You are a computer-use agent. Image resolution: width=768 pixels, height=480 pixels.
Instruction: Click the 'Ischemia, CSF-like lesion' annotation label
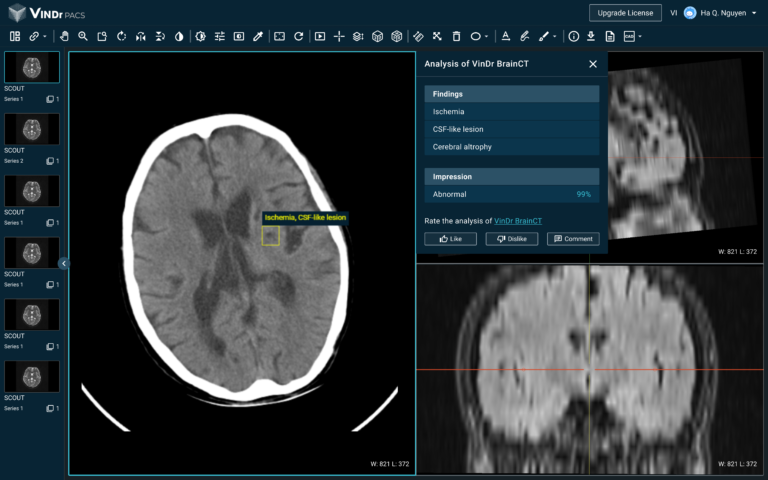pos(305,217)
